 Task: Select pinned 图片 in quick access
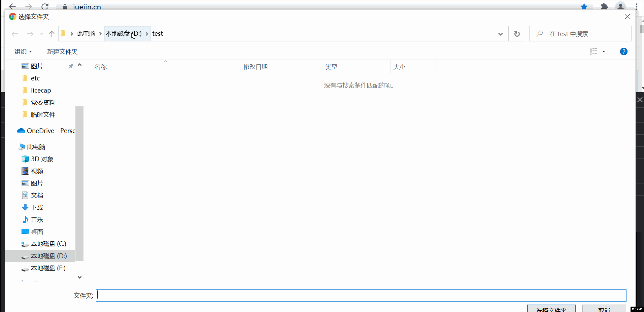tap(37, 66)
